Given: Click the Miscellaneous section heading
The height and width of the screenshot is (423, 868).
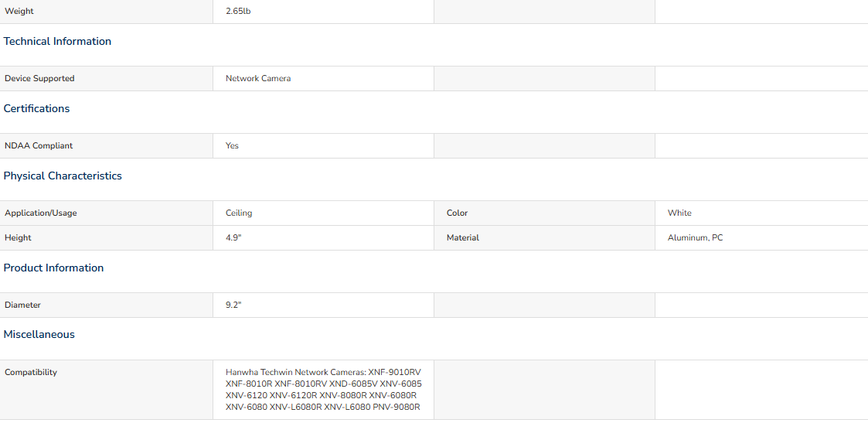Looking at the screenshot, I should 39,334.
